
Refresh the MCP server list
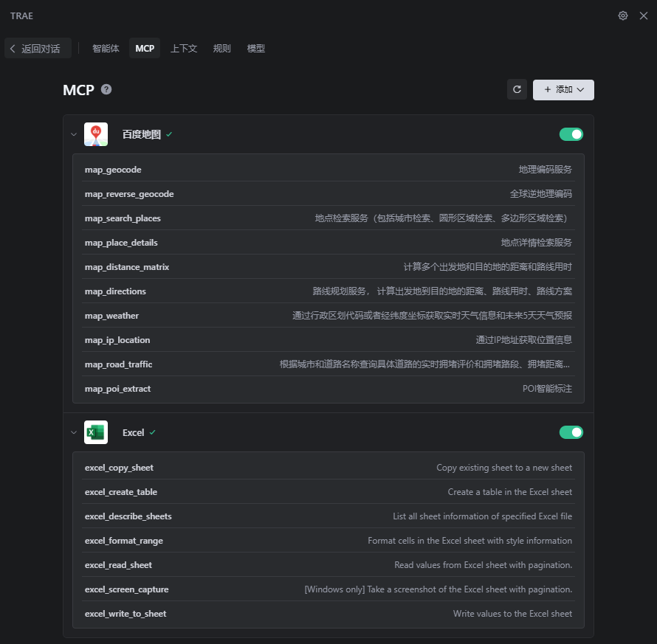(x=517, y=89)
